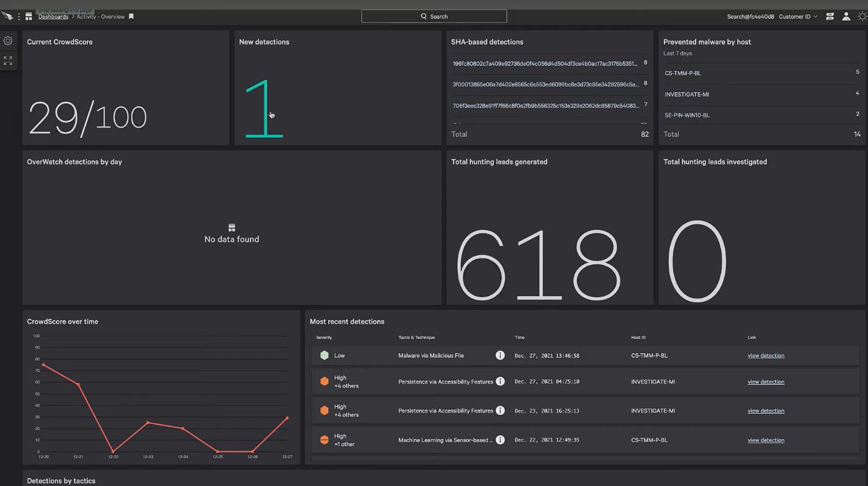
Task: Click INVESTIGATE-MI host in Dec. 23 row
Action: click(653, 411)
